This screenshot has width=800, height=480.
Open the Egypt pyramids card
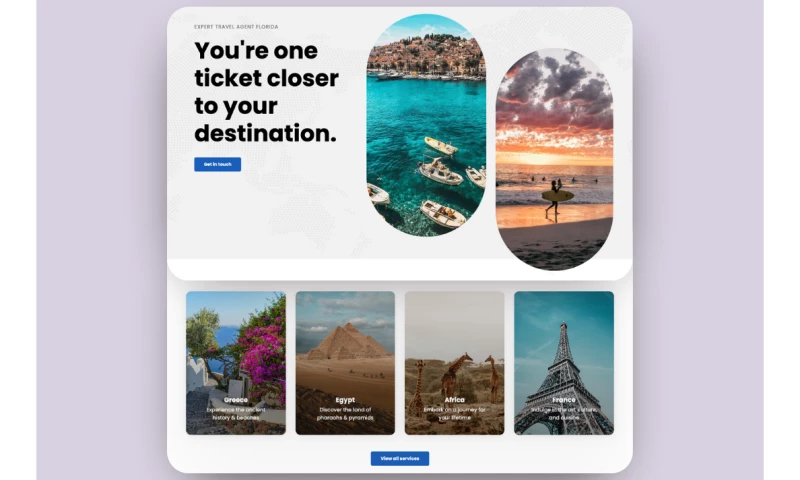(345, 363)
